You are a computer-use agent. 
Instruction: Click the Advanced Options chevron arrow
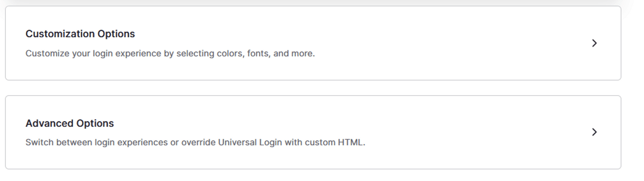coord(594,132)
